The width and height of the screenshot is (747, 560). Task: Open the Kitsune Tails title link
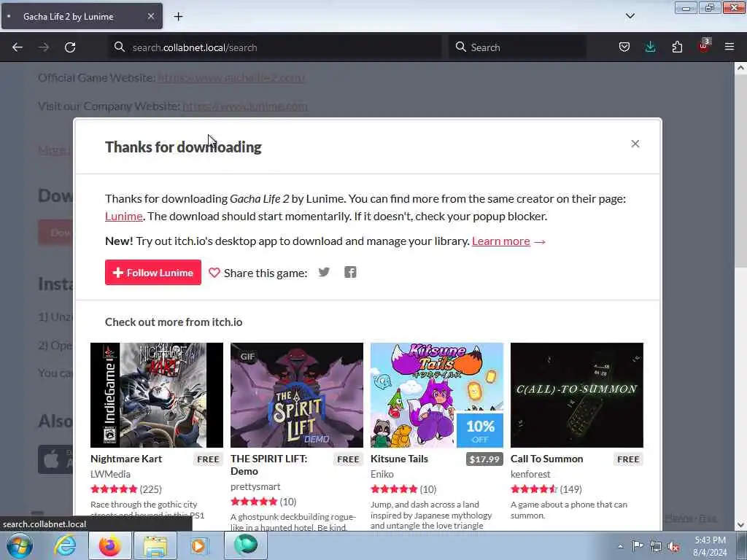point(399,459)
